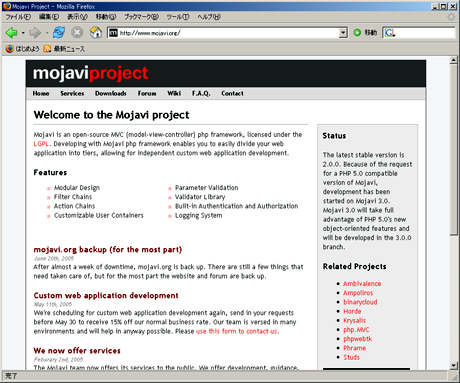Click the site favicon in address bar
The width and height of the screenshot is (460, 383).
pos(113,33)
